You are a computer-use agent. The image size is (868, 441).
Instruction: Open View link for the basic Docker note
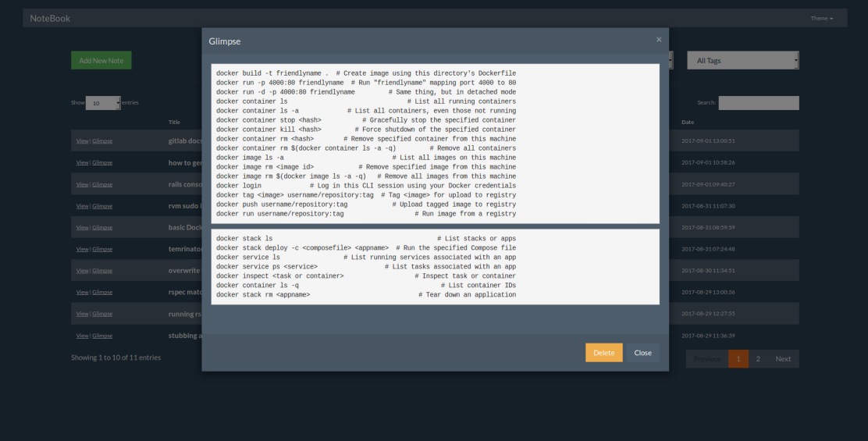point(82,227)
